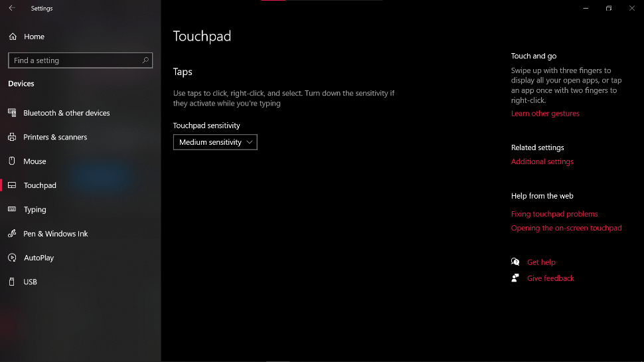Open Additional settings link

[x=542, y=161]
